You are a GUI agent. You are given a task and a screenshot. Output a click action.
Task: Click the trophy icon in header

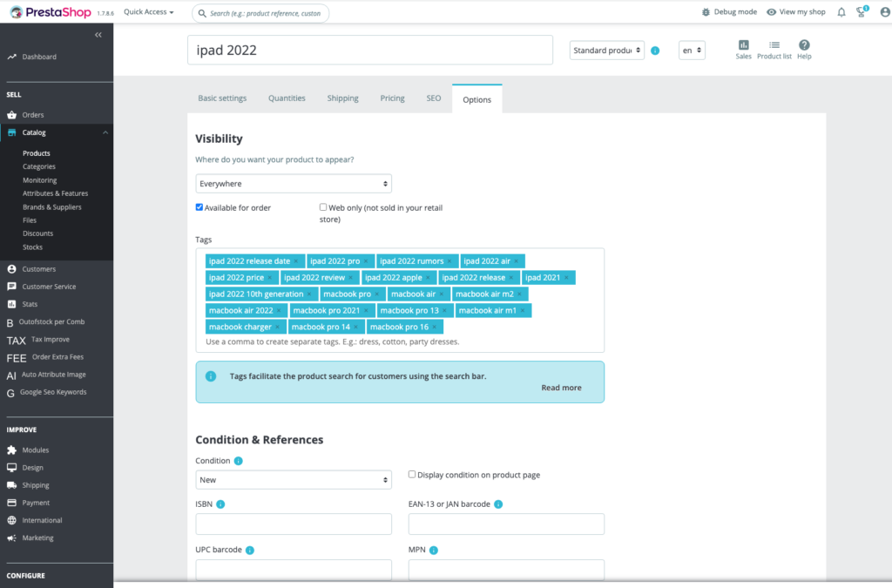click(862, 11)
